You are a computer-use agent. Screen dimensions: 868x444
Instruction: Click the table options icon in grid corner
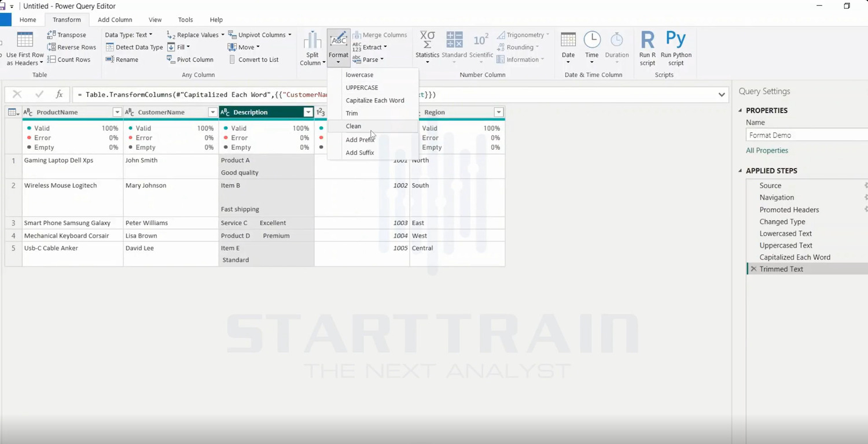pos(13,112)
